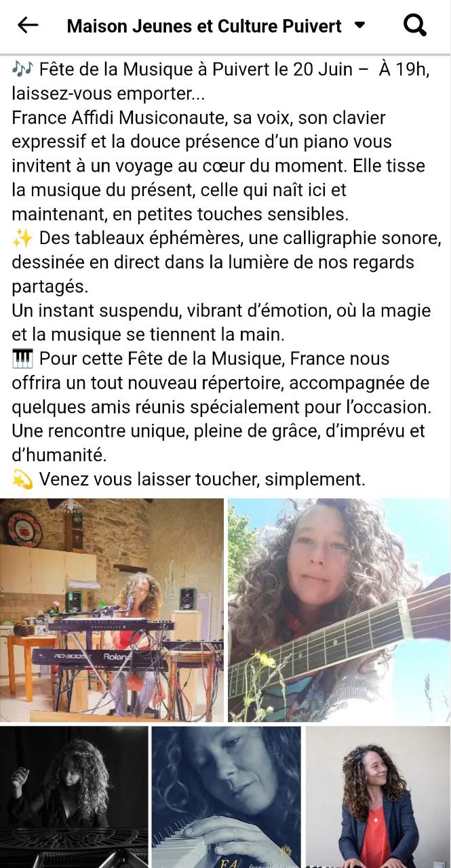Click the piano keys emoji before Pour cette Fête
The height and width of the screenshot is (868, 451).
pyautogui.click(x=22, y=359)
